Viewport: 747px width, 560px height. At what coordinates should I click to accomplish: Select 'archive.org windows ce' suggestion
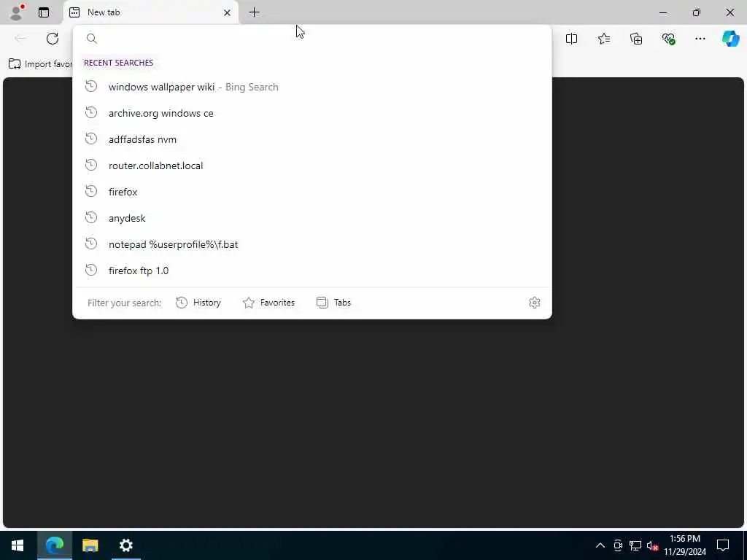pos(312,113)
